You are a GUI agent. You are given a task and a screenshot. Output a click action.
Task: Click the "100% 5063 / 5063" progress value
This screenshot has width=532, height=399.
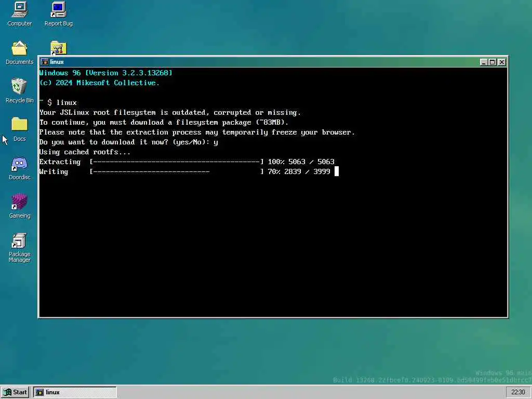[x=301, y=162]
